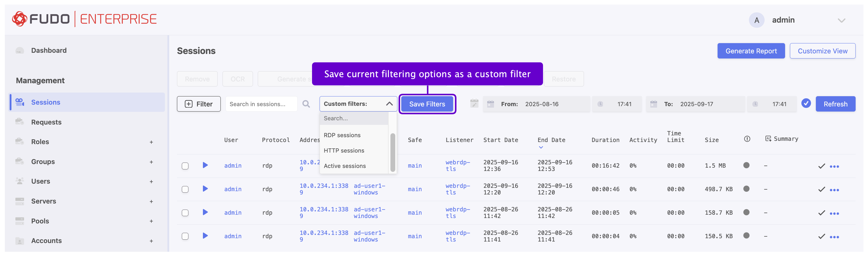Click the Generate Report button
Screen dimensions: 868x259
(x=751, y=51)
